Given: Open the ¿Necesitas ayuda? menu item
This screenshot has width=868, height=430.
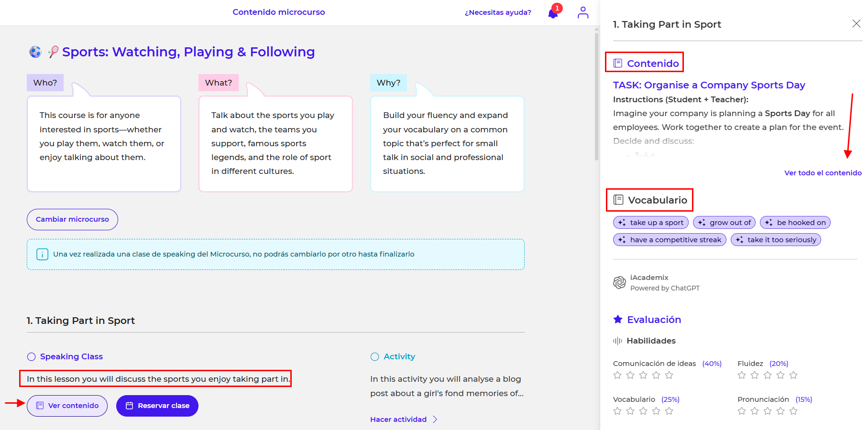Looking at the screenshot, I should 498,12.
